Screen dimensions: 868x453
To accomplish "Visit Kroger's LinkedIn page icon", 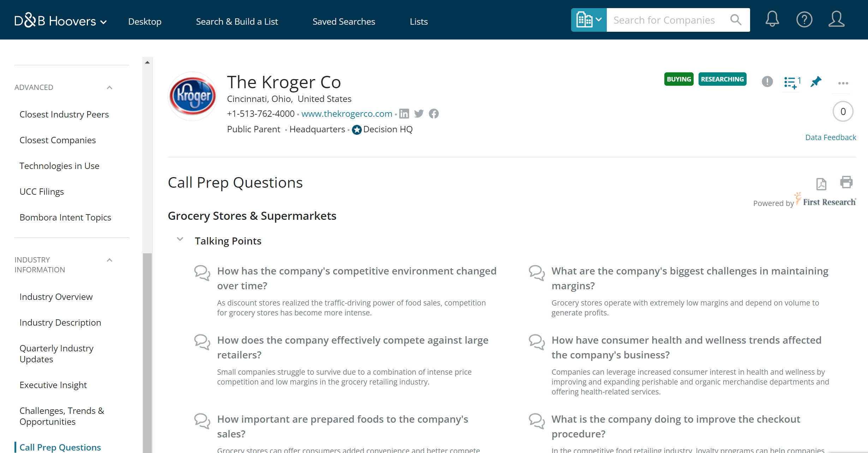I will (x=404, y=114).
